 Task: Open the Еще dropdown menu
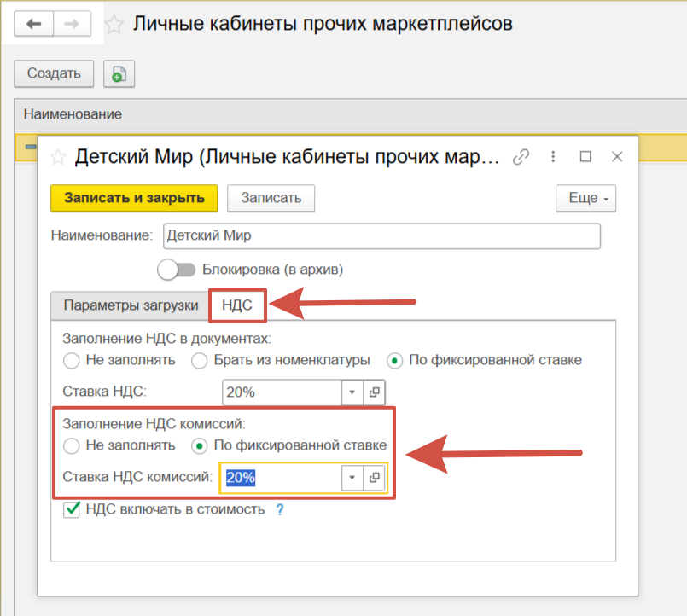coord(585,198)
